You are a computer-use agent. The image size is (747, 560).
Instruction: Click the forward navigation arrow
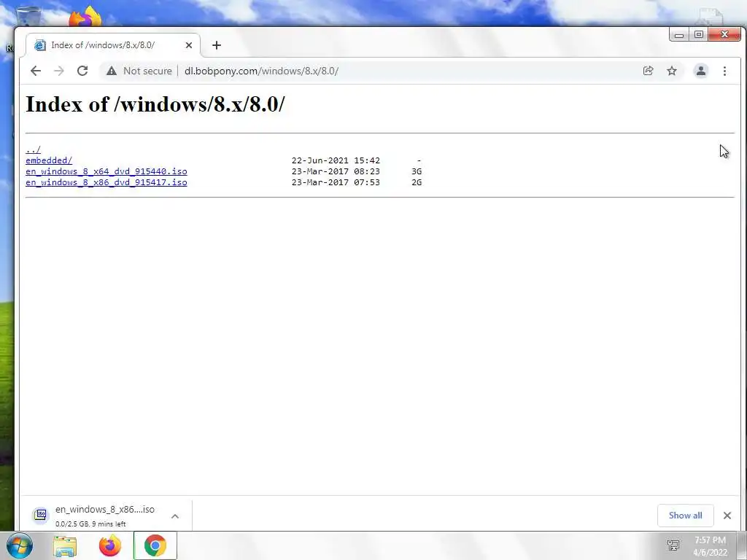pos(58,71)
